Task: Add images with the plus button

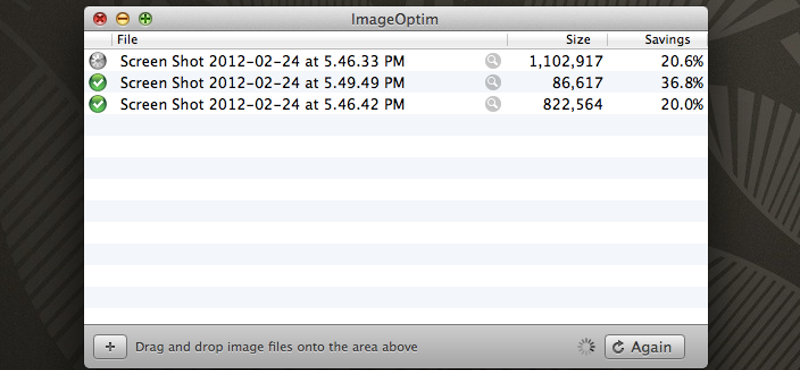Action: [x=110, y=347]
